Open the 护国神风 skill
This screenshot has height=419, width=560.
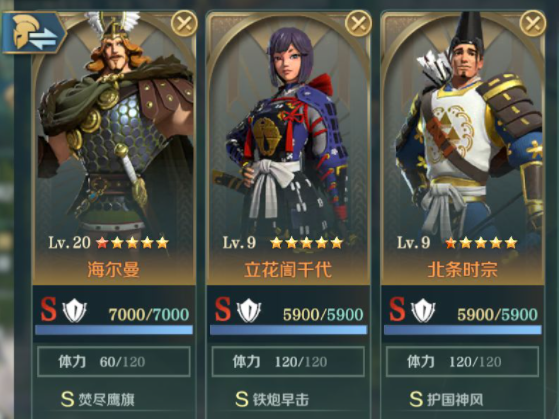click(x=446, y=399)
